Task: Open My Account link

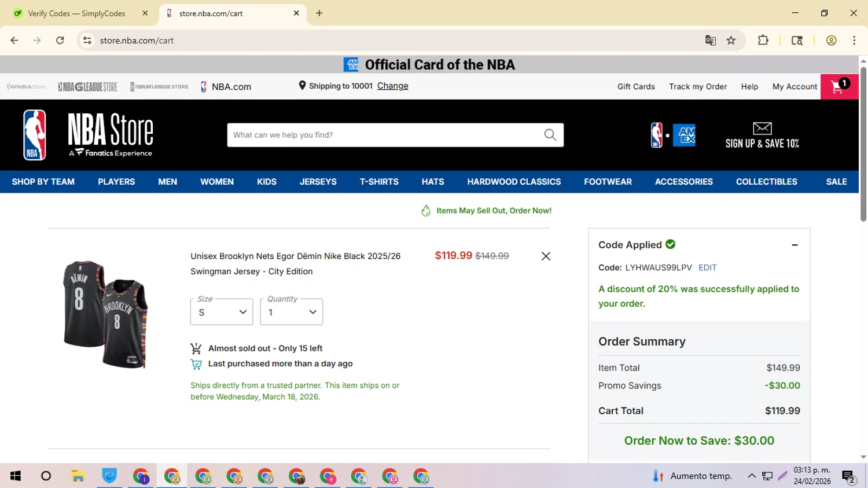Action: coord(795,86)
